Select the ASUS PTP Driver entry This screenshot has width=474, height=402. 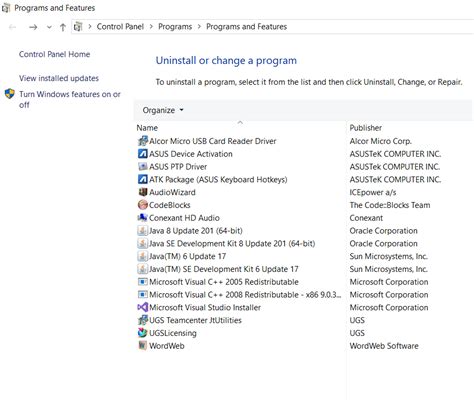tap(178, 166)
